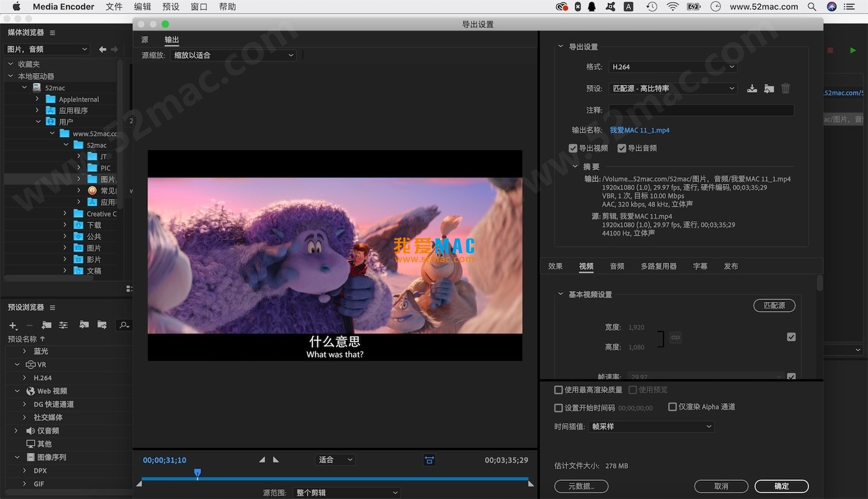Open the 格式 H.264 dropdown

673,67
